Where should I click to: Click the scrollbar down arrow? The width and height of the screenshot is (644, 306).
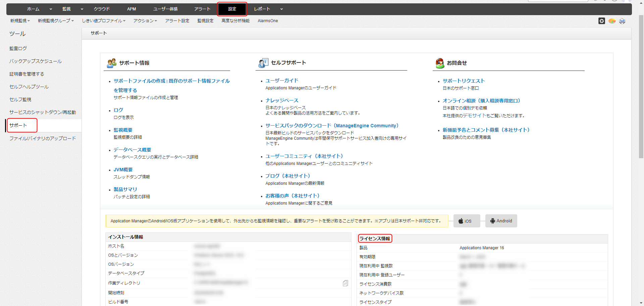point(641,303)
